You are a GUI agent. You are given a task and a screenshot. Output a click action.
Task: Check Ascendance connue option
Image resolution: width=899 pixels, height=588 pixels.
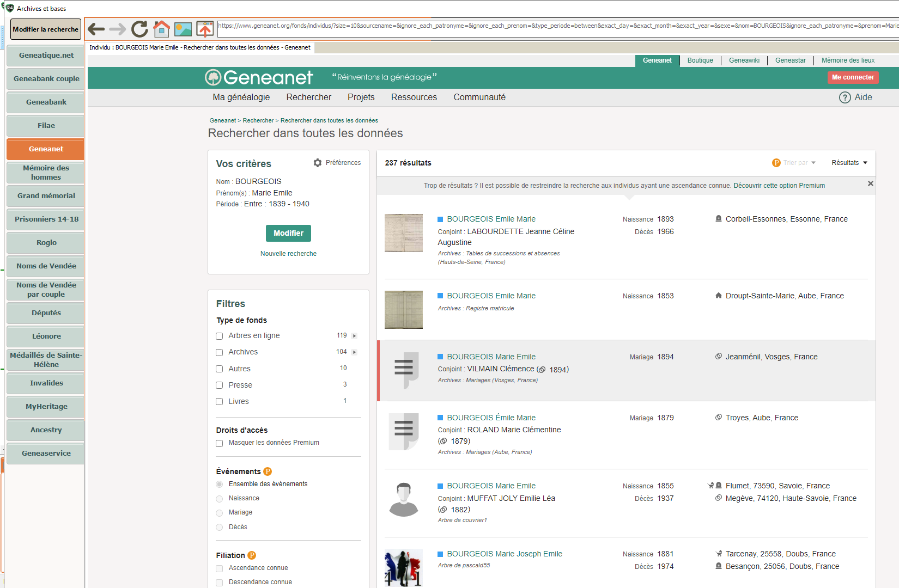tap(220, 568)
